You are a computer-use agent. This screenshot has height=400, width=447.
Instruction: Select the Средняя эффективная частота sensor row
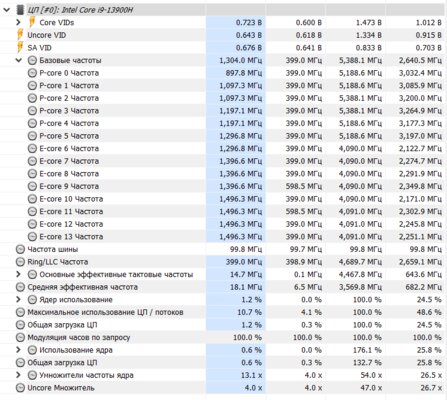pos(223,287)
